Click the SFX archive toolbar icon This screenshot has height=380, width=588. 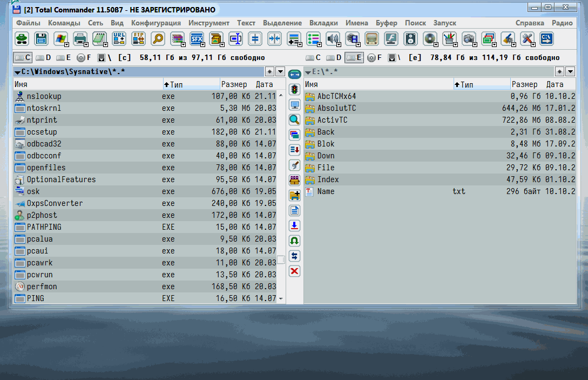tap(197, 38)
